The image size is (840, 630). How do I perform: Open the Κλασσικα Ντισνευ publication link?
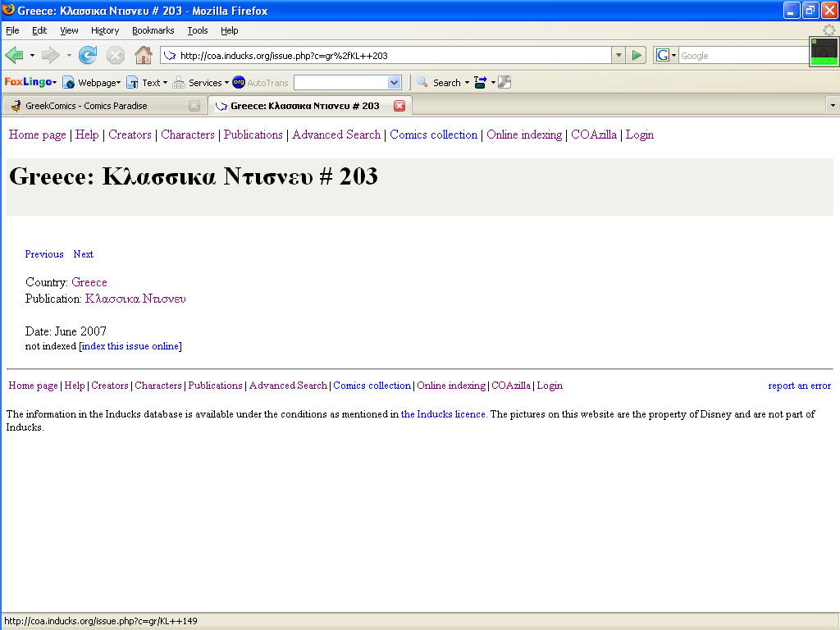pos(135,299)
